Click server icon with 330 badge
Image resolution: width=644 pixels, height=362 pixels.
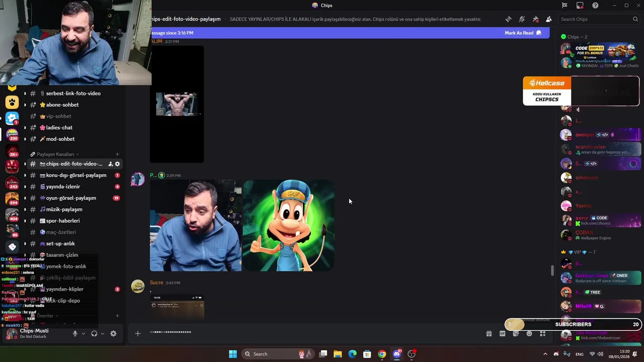click(x=12, y=134)
